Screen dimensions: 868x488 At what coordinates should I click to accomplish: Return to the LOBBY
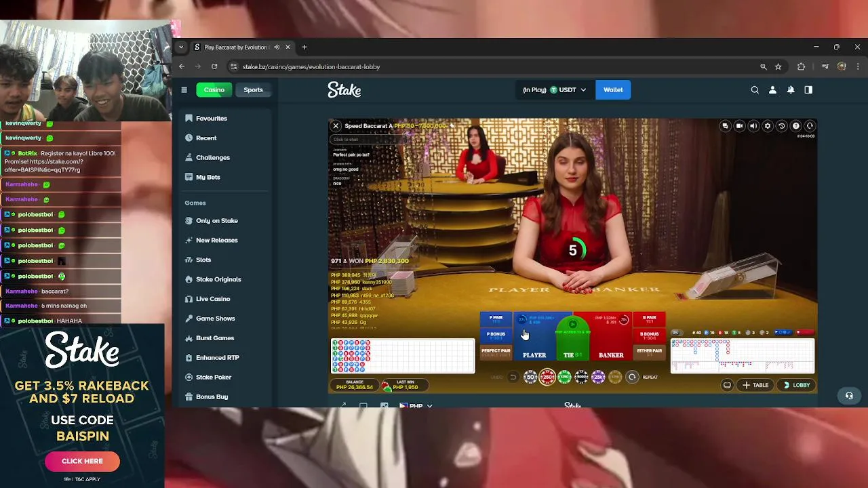pos(796,385)
